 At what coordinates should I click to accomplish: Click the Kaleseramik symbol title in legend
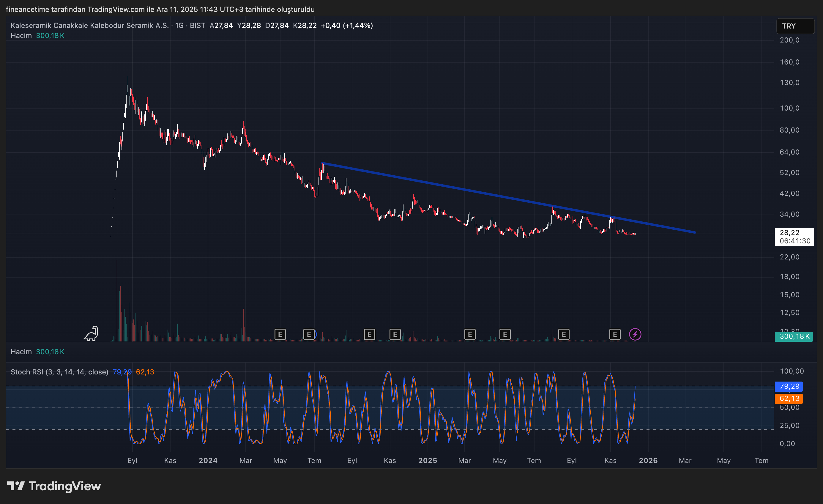click(89, 25)
